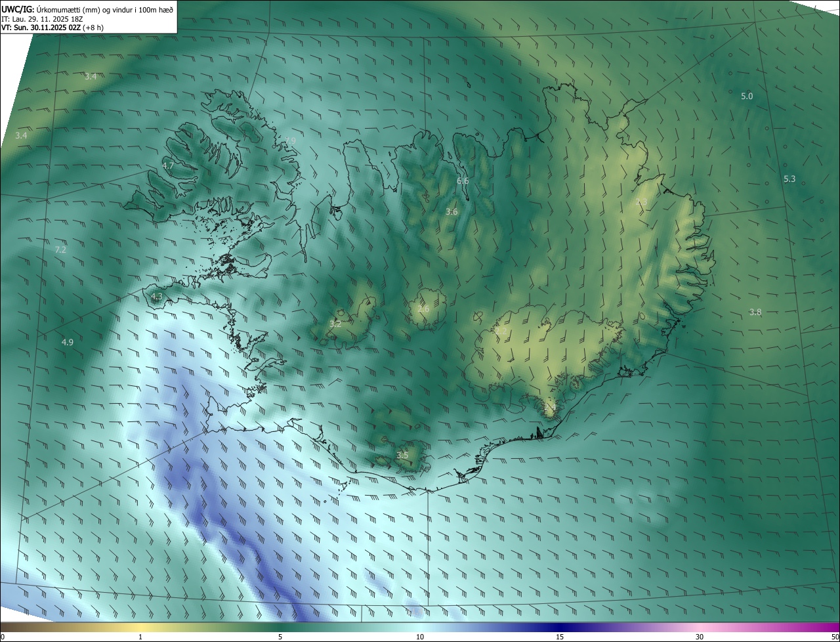Click the colorbar tick label 0
Viewport: 840px width, 642px height.
point(3,637)
